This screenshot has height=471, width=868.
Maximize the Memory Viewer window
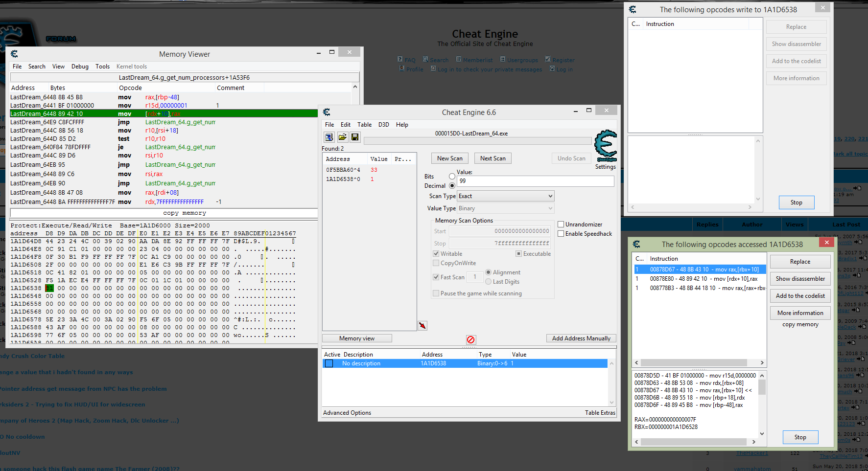(331, 52)
